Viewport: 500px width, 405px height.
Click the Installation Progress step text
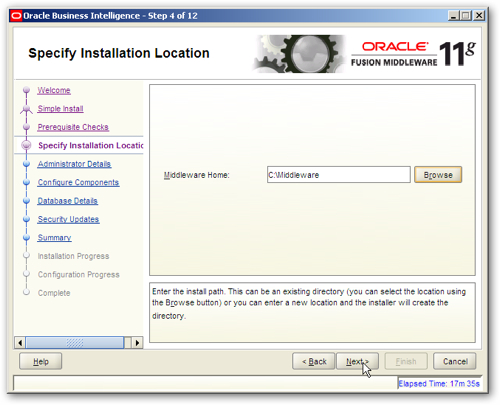point(73,256)
